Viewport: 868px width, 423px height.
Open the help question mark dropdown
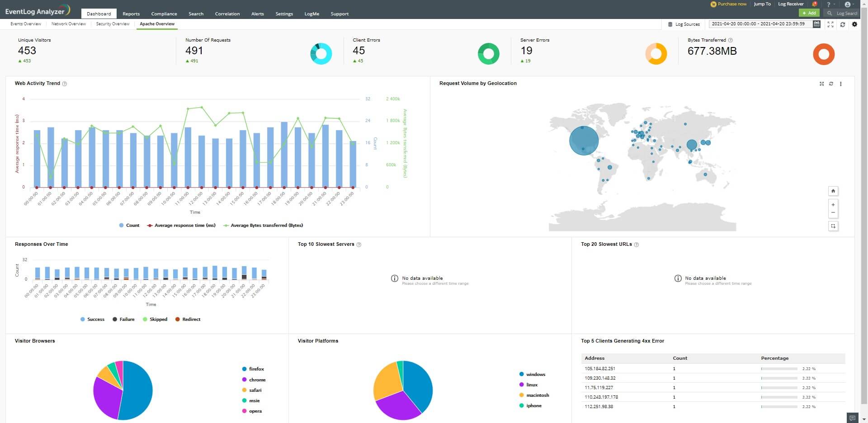830,4
